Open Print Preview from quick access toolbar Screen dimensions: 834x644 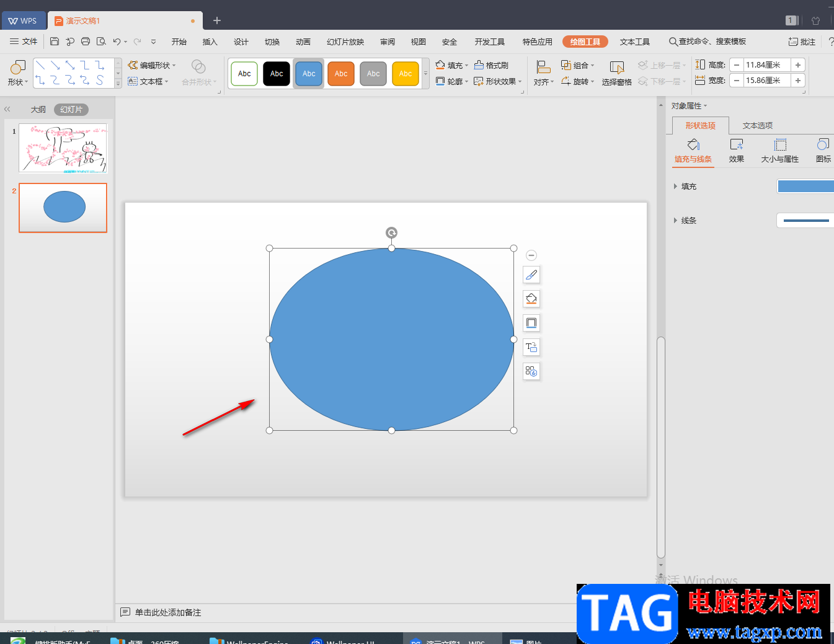click(101, 42)
